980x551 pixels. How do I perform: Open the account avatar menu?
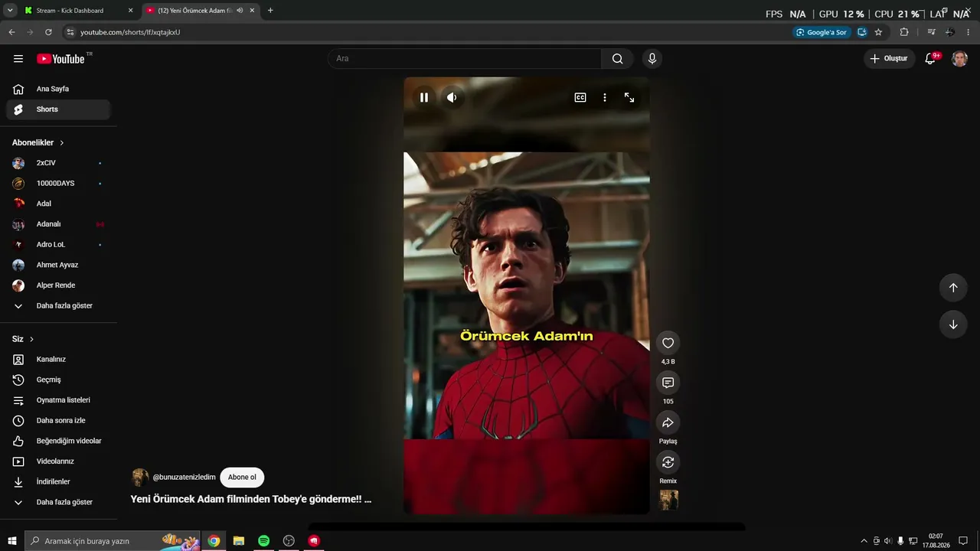click(x=959, y=59)
